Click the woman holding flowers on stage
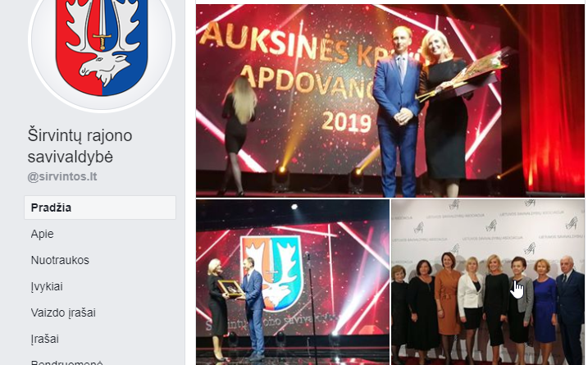 click(444, 109)
